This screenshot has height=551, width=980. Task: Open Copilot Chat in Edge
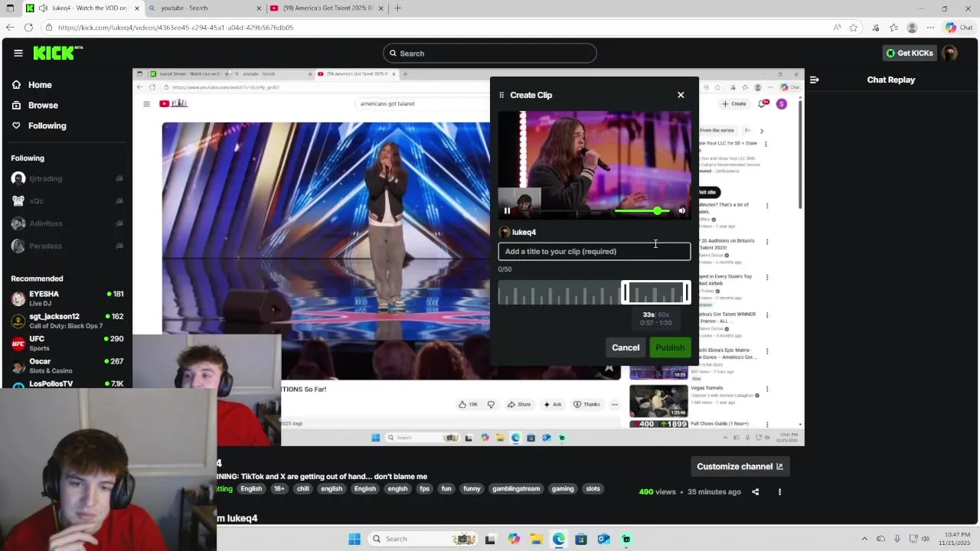tap(958, 28)
